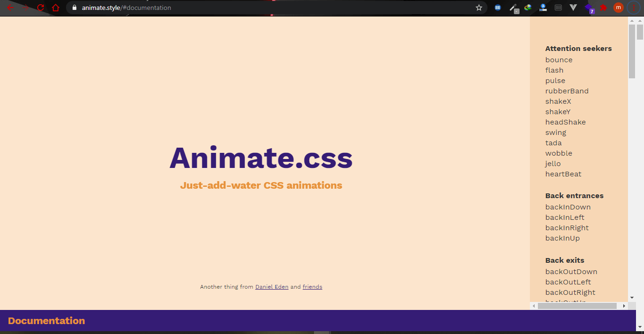Click the 'Attention seekers' section heading
The image size is (644, 334).
click(578, 49)
